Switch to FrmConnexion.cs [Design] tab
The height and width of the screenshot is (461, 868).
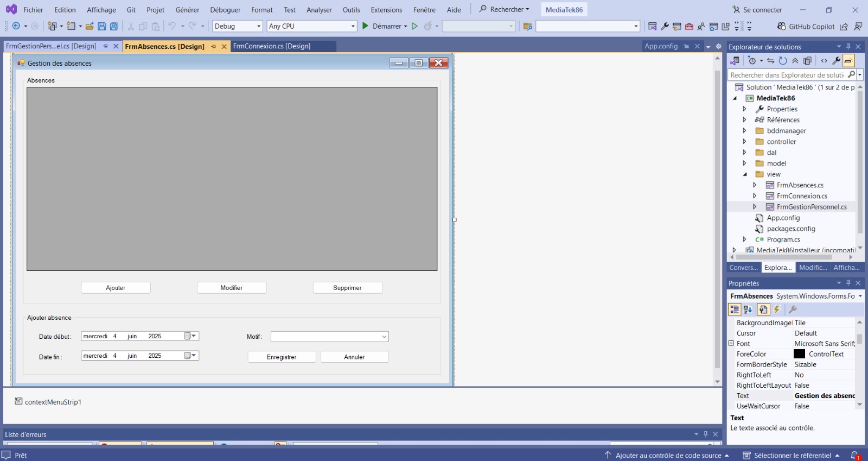point(272,46)
